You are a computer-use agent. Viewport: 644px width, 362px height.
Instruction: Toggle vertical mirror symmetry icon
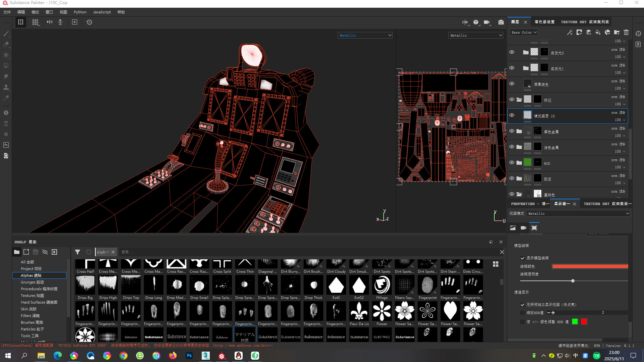pyautogui.click(x=60, y=22)
